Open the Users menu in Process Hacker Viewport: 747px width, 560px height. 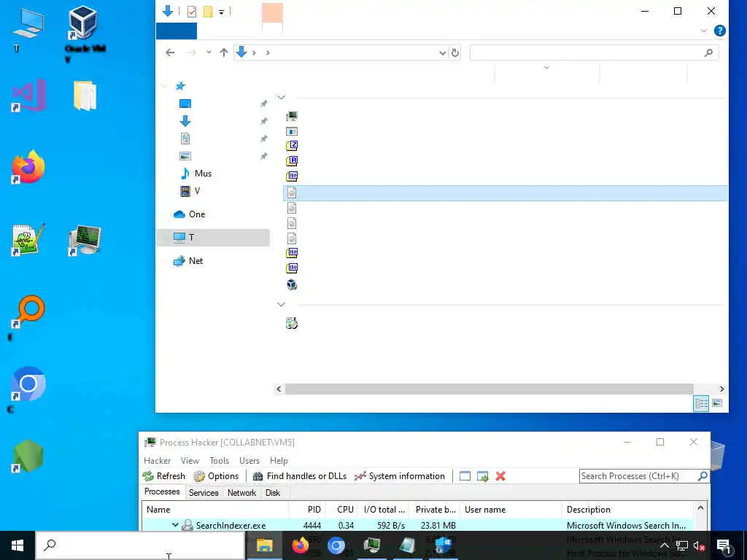(249, 461)
